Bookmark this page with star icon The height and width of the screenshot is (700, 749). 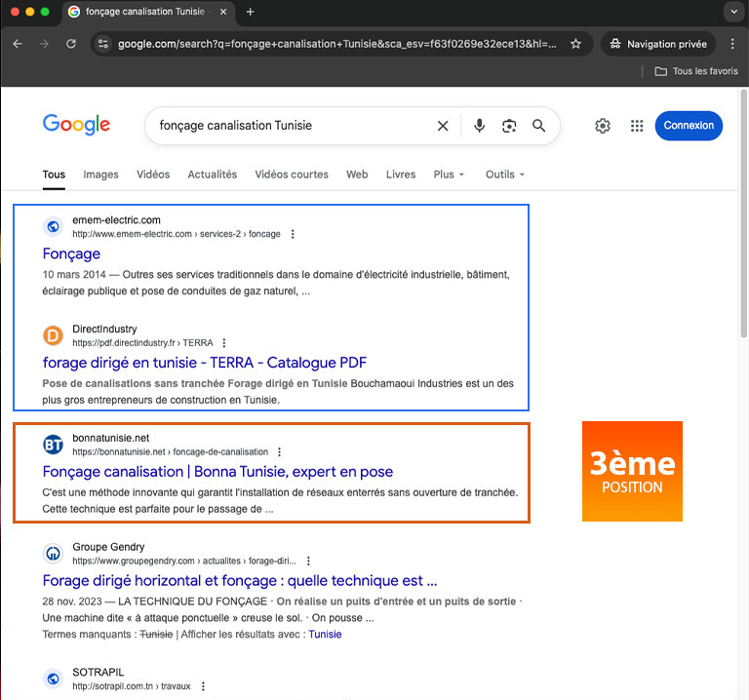[x=575, y=44]
